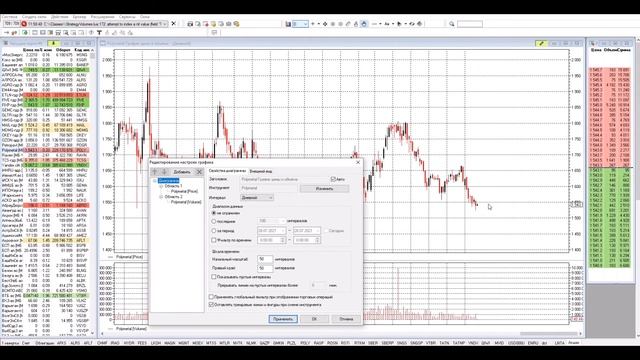This screenshot has height=360, width=640.
Task: Enable 'Показывать пустые интервалы' checkbox
Action: tap(213, 277)
